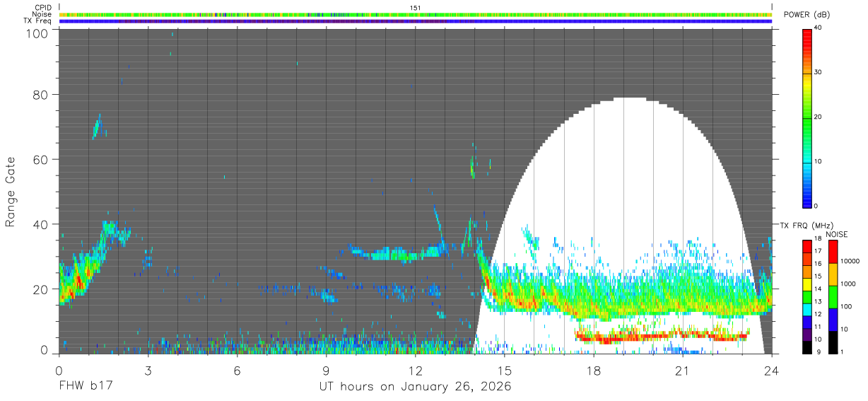
Task: Click the green middle of the power colorbar
Action: (x=807, y=117)
